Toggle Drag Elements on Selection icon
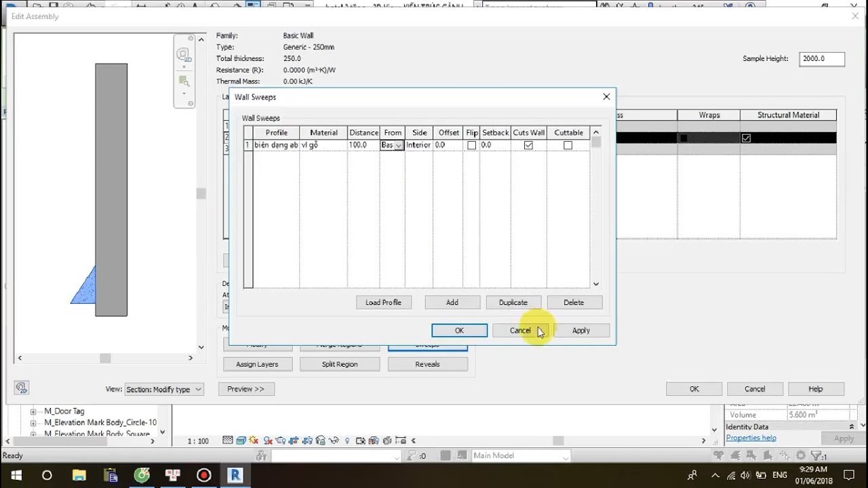The image size is (868, 488). click(x=785, y=455)
